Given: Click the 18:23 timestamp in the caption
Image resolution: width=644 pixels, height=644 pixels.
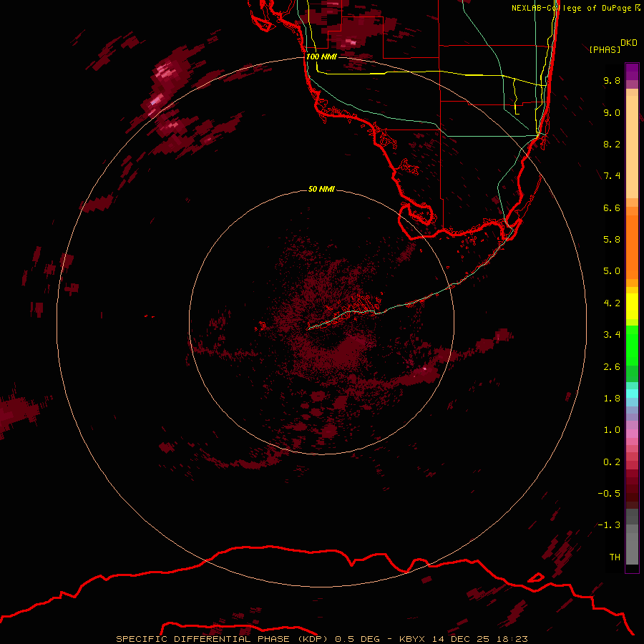Looking at the screenshot, I should [514, 639].
